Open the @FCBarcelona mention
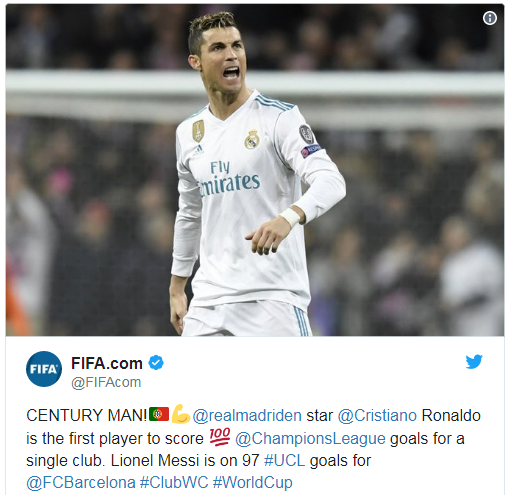This screenshot has width=510, height=495. [x=81, y=483]
